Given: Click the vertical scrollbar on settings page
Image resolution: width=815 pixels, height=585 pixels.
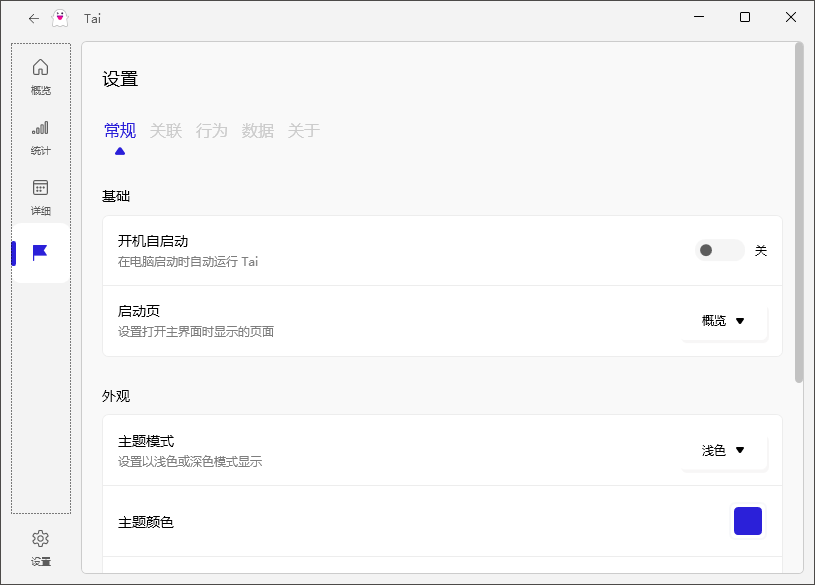Looking at the screenshot, I should tap(798, 212).
